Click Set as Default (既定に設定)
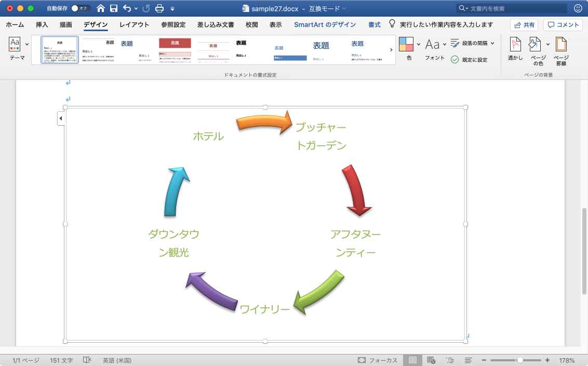Viewport: 588px width, 366px height. 469,60
